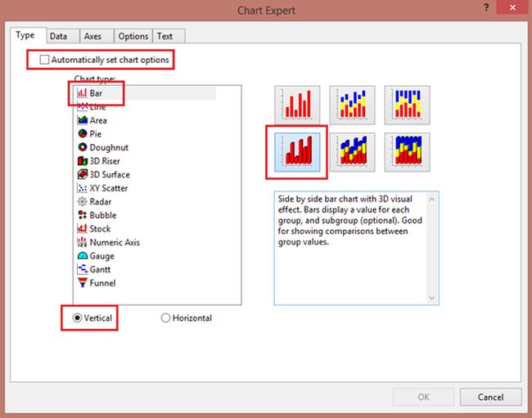Click the 'Funnel' list label
This screenshot has width=532, height=418.
click(x=102, y=283)
